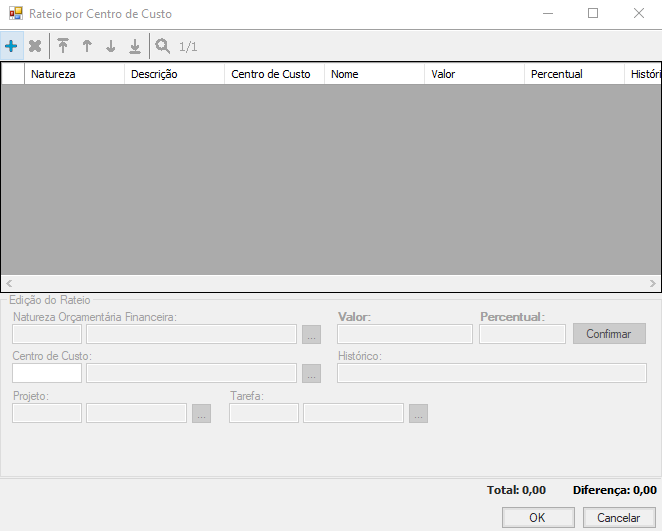Click the move up arrow icon
The width and height of the screenshot is (662, 531).
[87, 46]
